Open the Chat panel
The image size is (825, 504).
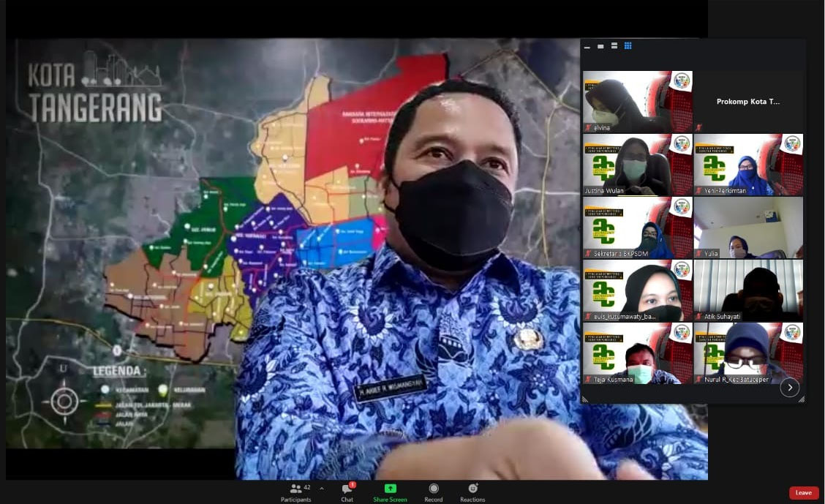click(x=347, y=493)
